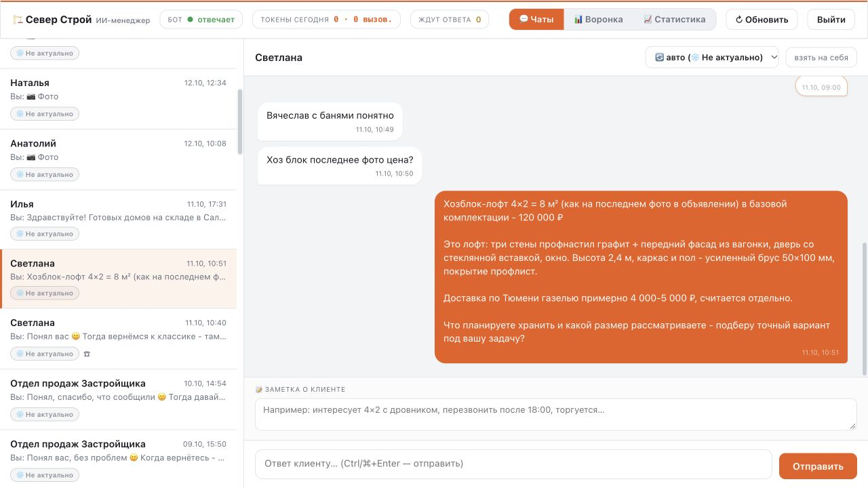The width and height of the screenshot is (868, 488).
Task: Click Не актуально tag under chat 09.10, 15:50
Action: (x=45, y=475)
